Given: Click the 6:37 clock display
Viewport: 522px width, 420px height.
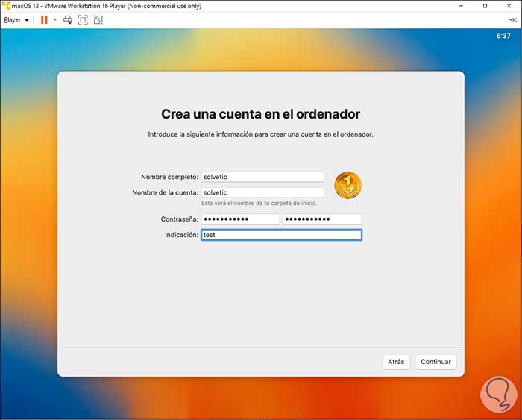Looking at the screenshot, I should [x=503, y=36].
